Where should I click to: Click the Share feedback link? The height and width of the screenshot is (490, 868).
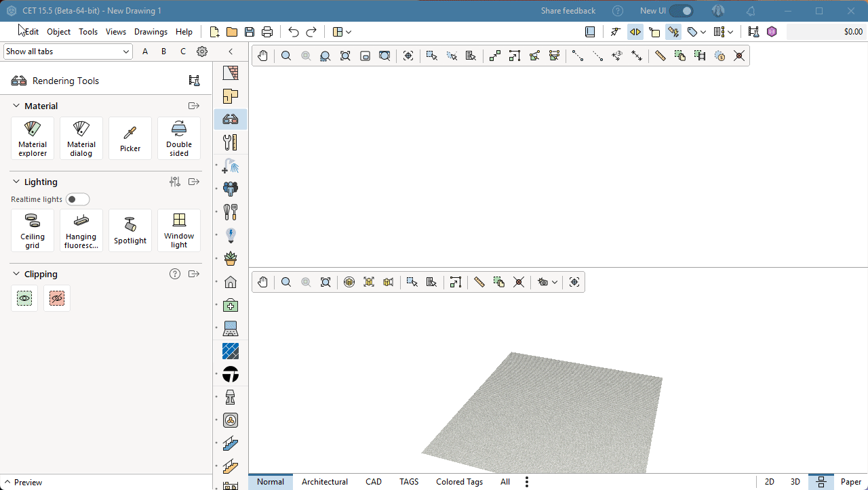pyautogui.click(x=568, y=11)
